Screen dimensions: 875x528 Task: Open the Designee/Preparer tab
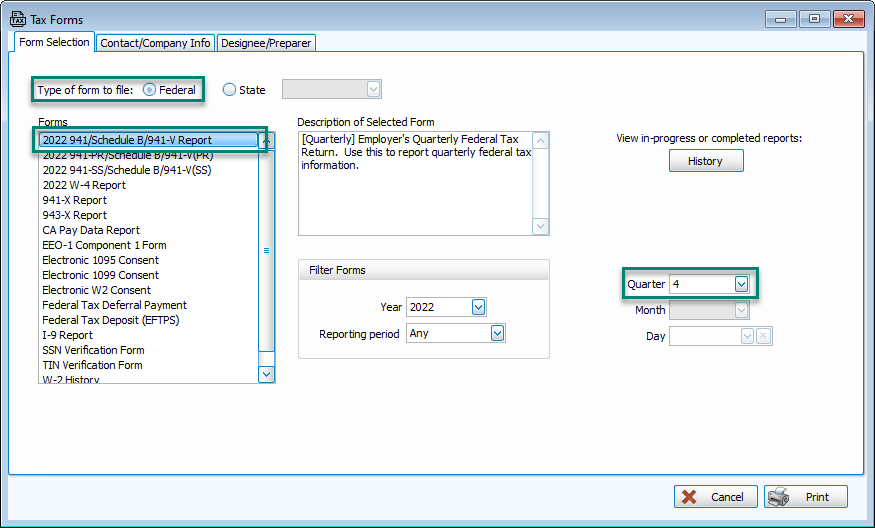click(266, 43)
